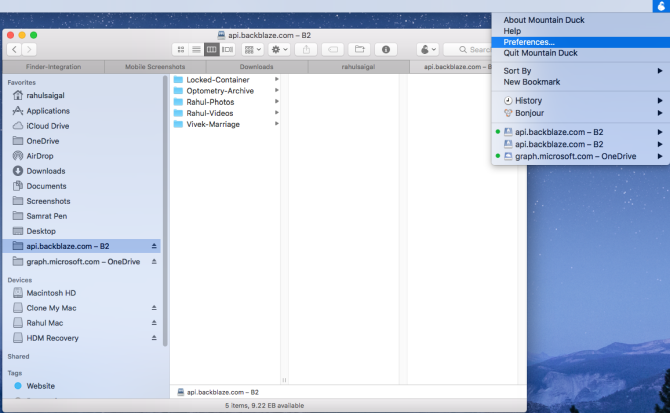Screen dimensions: 670x413
Task: Eject api.backblaze.com – B2 volume in sidebar
Action: pos(154,246)
